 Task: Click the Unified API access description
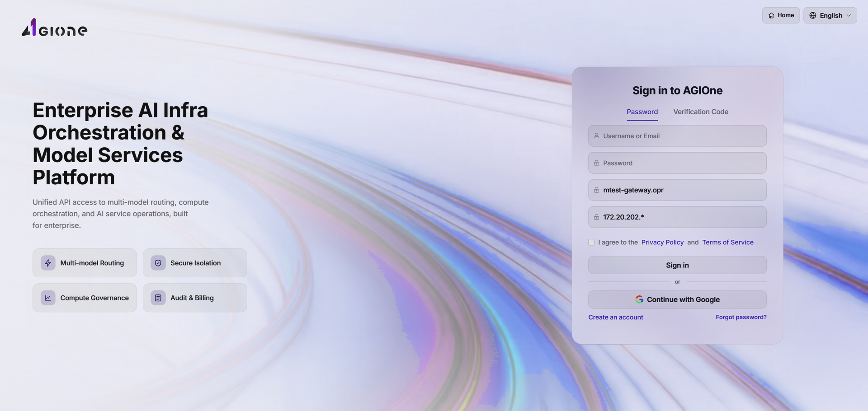click(x=121, y=214)
